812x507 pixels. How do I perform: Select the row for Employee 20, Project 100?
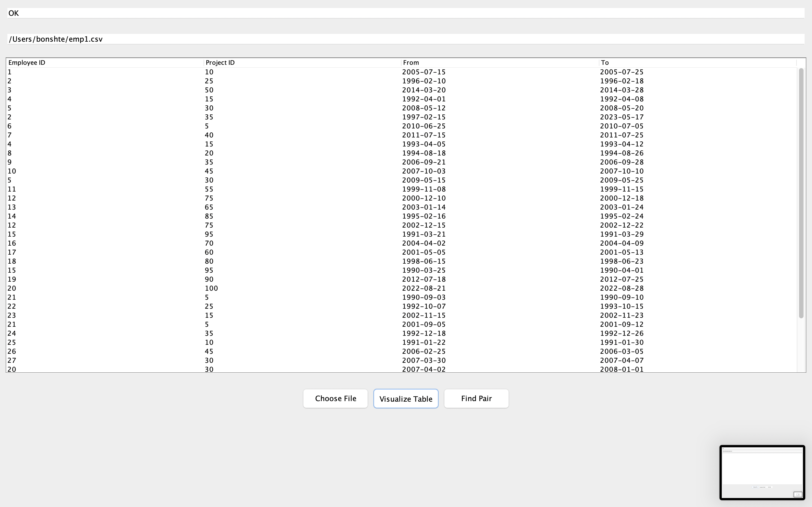201,288
